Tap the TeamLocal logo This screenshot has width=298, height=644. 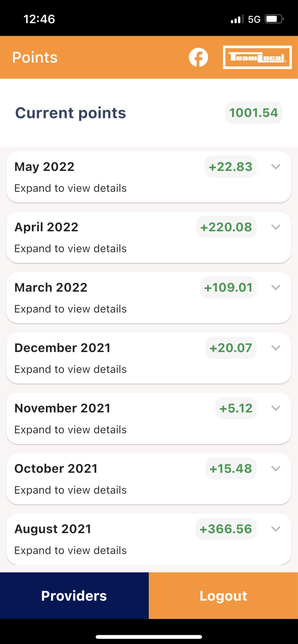coord(257,57)
